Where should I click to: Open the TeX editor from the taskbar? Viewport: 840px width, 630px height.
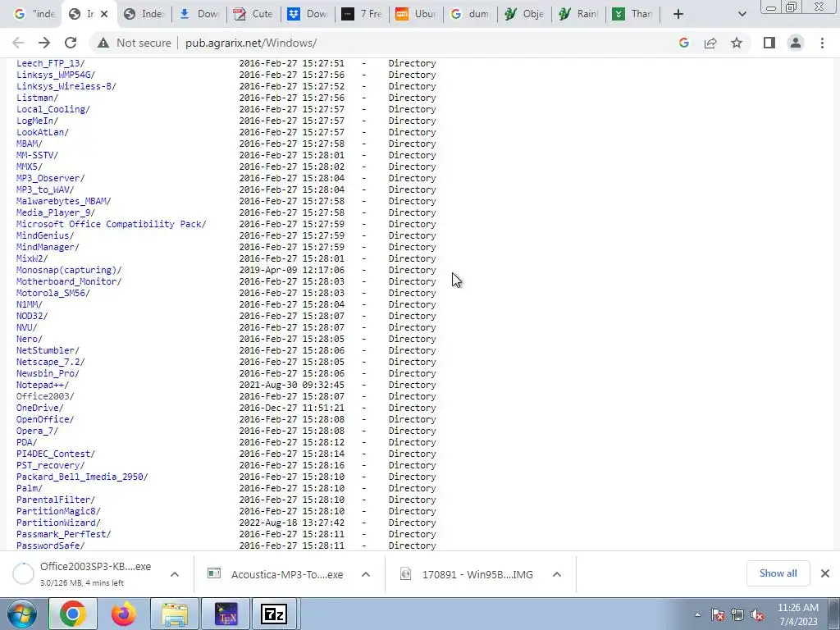225,614
